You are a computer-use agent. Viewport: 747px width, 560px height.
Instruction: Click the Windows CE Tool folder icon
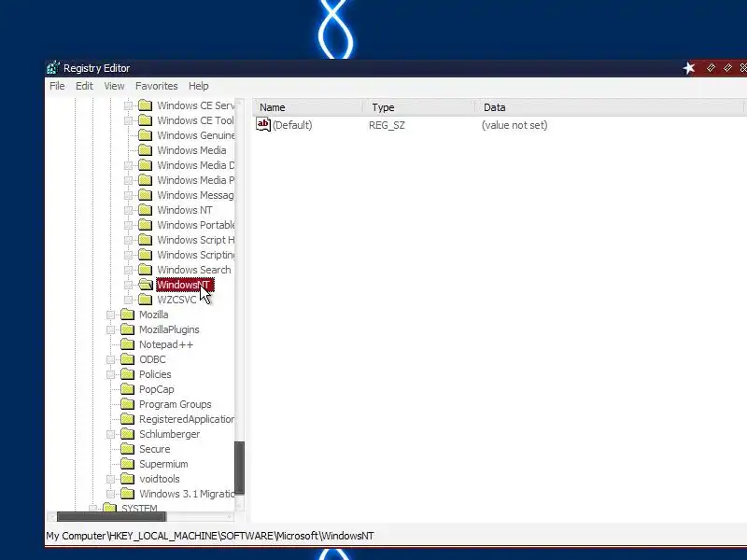click(146, 120)
